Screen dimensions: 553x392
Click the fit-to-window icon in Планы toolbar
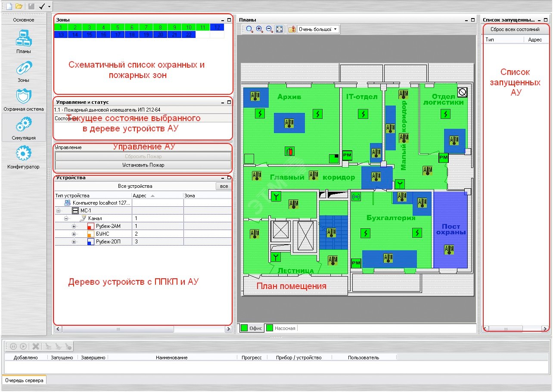(x=279, y=29)
